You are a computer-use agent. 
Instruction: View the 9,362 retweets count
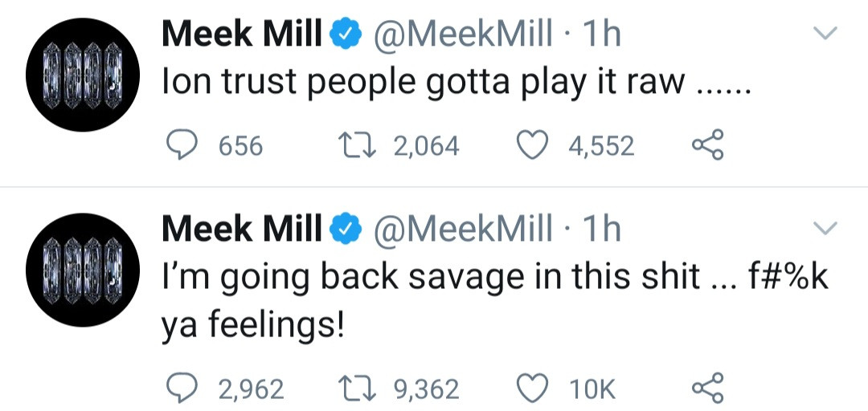click(x=426, y=389)
